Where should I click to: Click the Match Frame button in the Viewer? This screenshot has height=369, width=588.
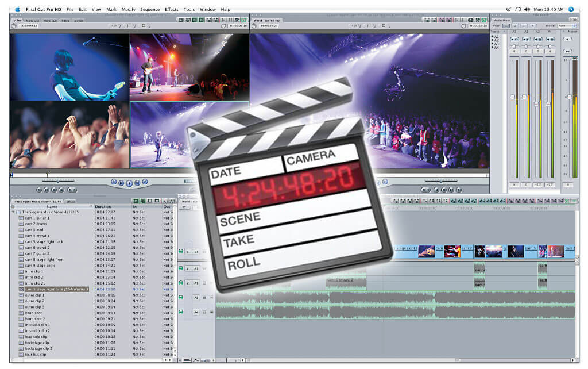(x=39, y=190)
